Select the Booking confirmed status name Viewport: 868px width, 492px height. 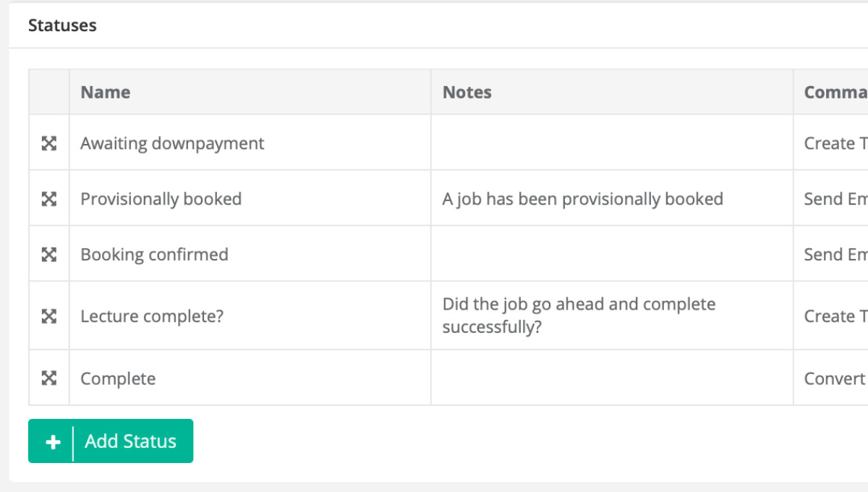pos(154,255)
